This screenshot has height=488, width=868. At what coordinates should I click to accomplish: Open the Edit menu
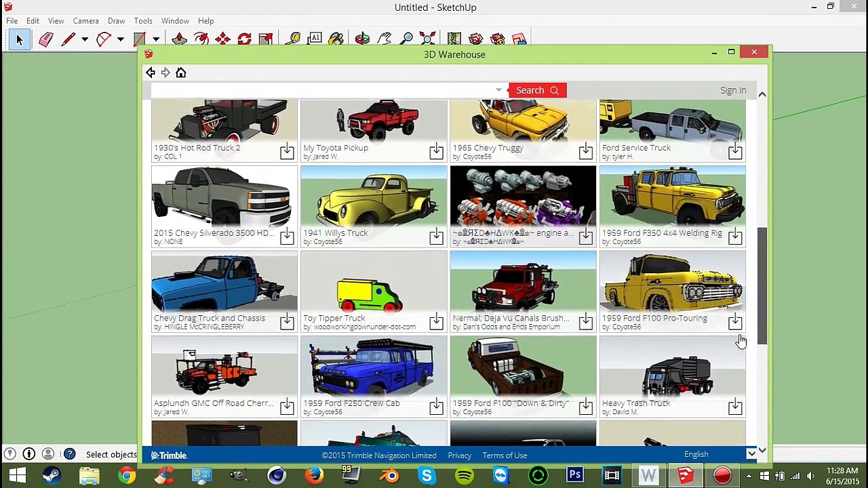pos(33,21)
